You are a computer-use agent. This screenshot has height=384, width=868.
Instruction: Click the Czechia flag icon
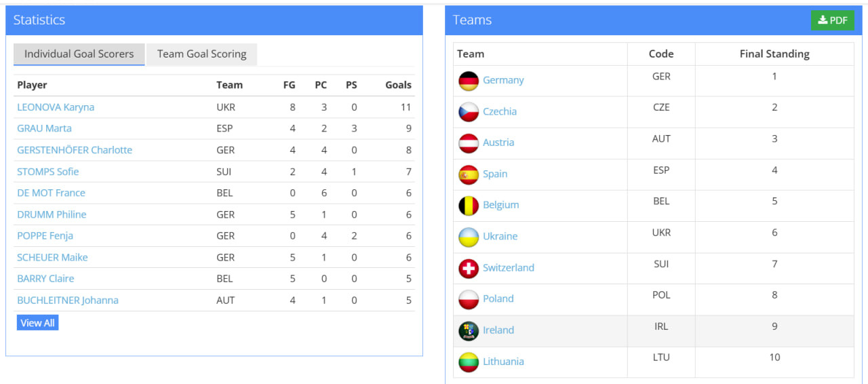pyautogui.click(x=469, y=112)
